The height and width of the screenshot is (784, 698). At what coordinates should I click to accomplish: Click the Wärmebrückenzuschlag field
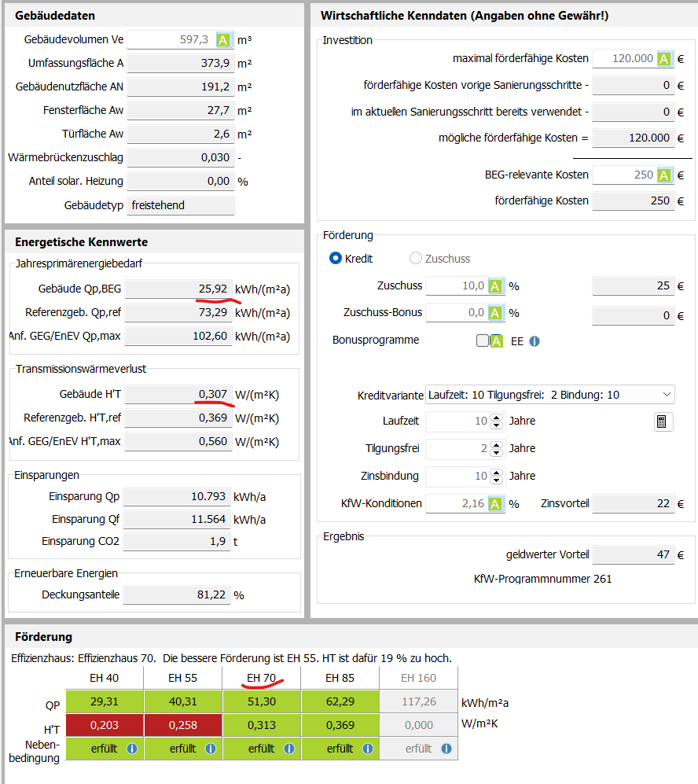(x=181, y=157)
